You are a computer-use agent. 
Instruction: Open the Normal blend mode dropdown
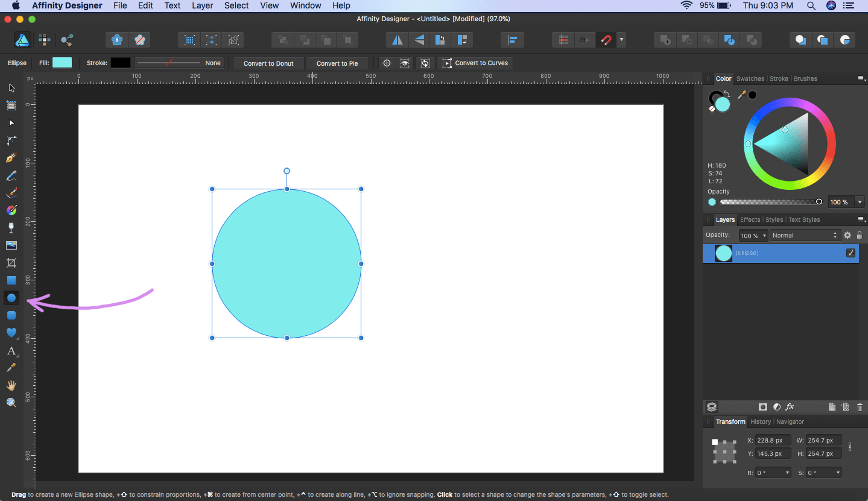805,235
